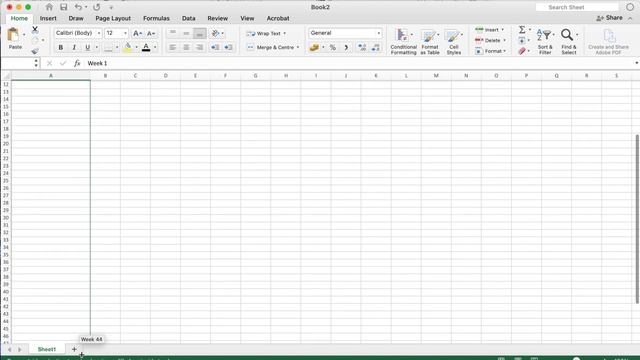Expand the formula bar with right arrow
Screen dimensions: 640x360
pyautogui.click(x=636, y=63)
